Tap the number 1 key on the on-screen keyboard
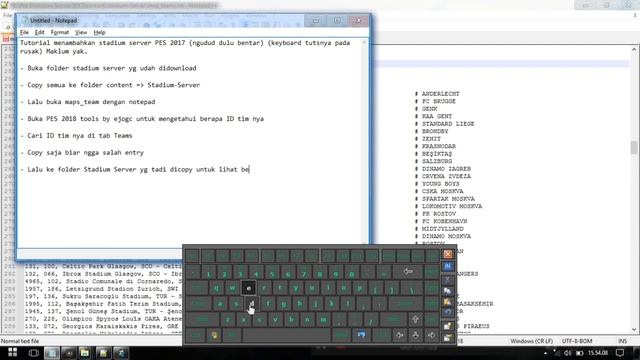The image size is (640, 360). (x=208, y=272)
